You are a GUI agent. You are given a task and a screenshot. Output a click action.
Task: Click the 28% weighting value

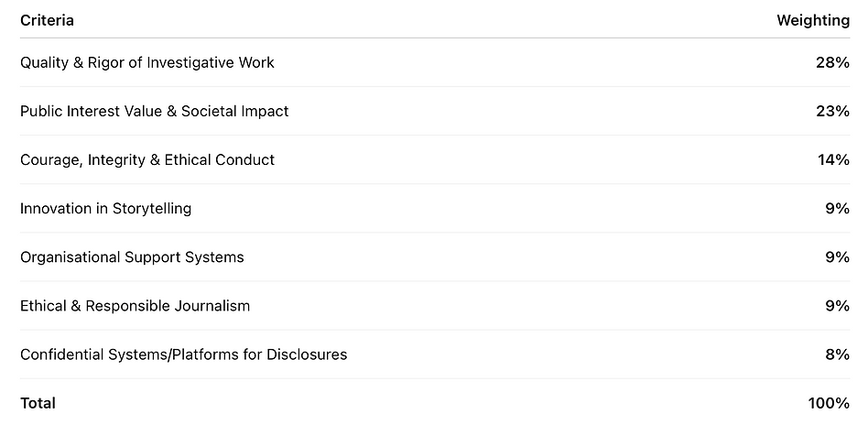(x=833, y=62)
